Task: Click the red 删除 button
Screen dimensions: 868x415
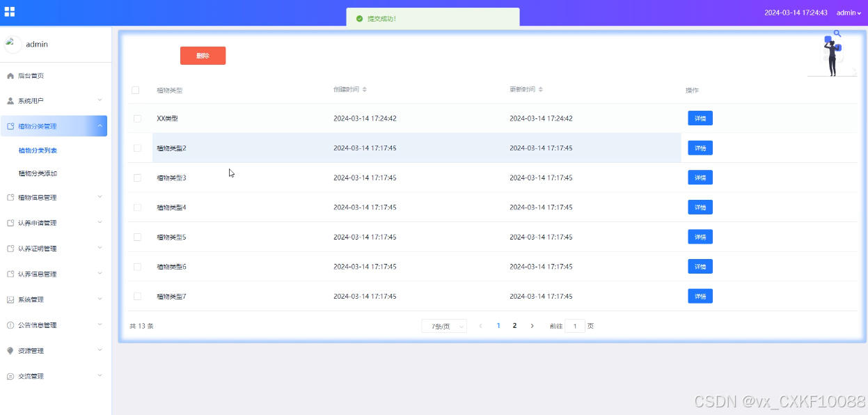Action: point(203,56)
